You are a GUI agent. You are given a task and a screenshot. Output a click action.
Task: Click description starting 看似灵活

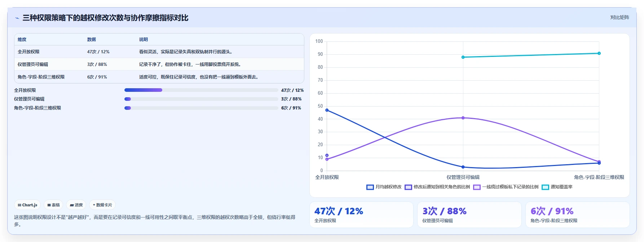click(187, 52)
